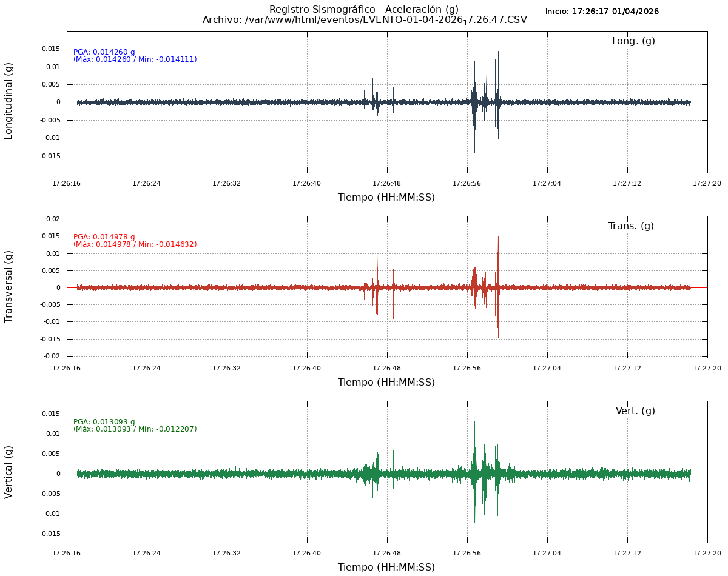Select the 17:26:48 tick under the Transversal plot

click(387, 367)
